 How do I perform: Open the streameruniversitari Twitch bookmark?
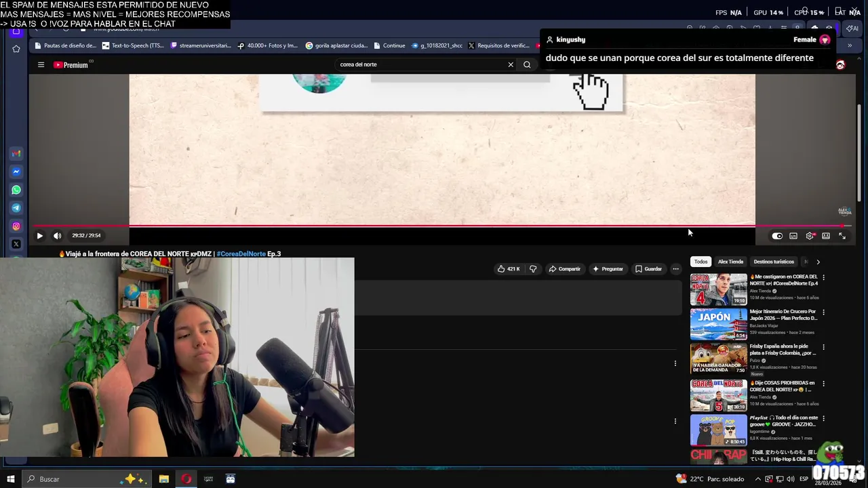[201, 46]
